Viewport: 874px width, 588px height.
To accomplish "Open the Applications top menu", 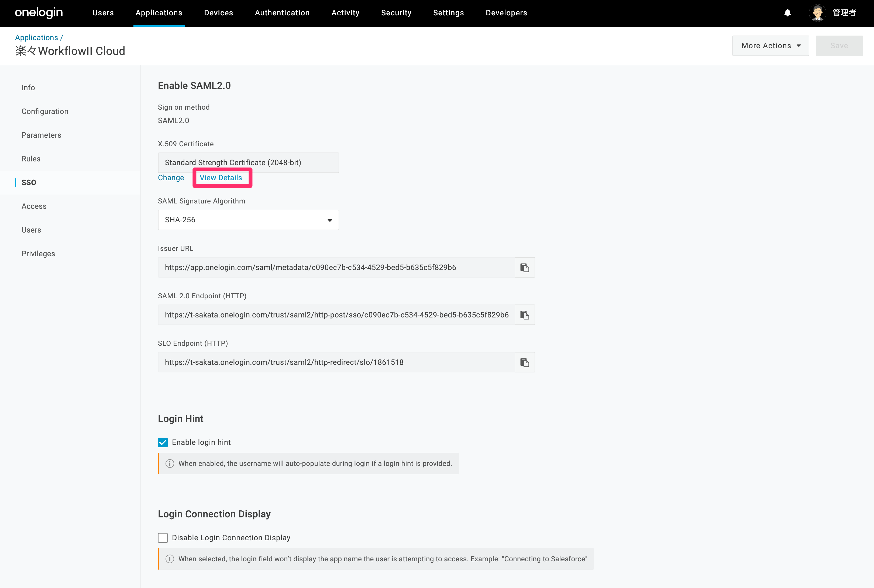I will pos(159,13).
